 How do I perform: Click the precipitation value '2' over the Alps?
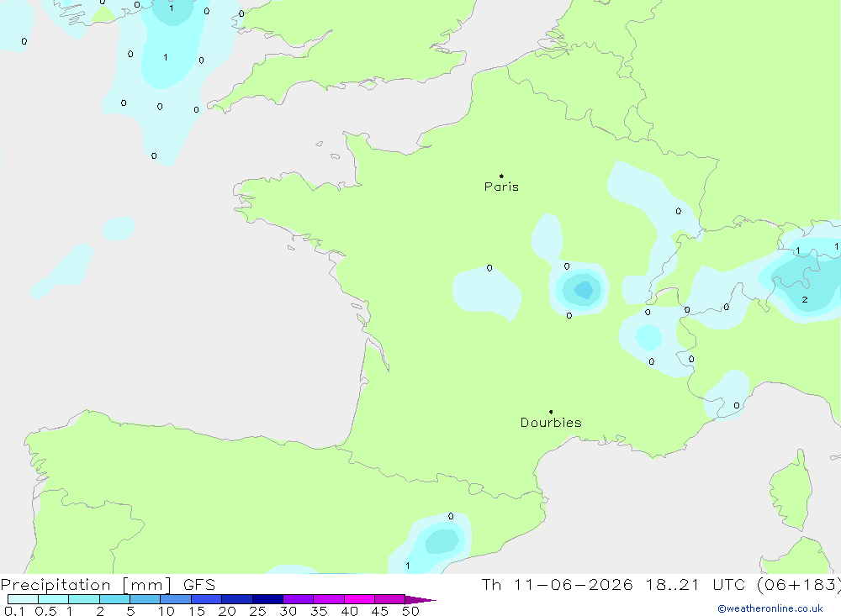pos(805,300)
